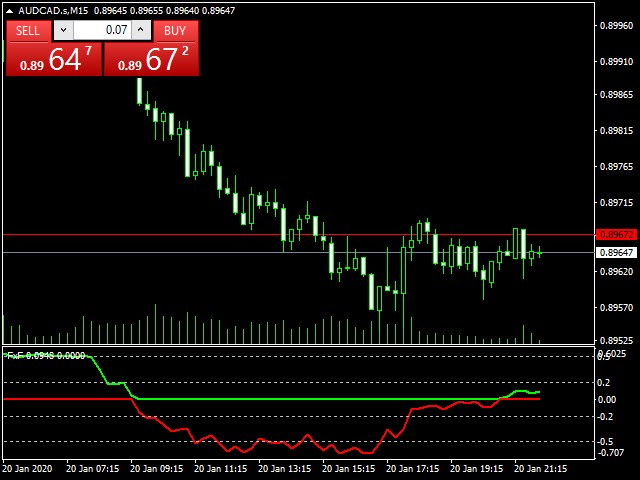Image resolution: width=640 pixels, height=480 pixels.
Task: Decrease trade volume with down arrow
Action: click(x=63, y=30)
